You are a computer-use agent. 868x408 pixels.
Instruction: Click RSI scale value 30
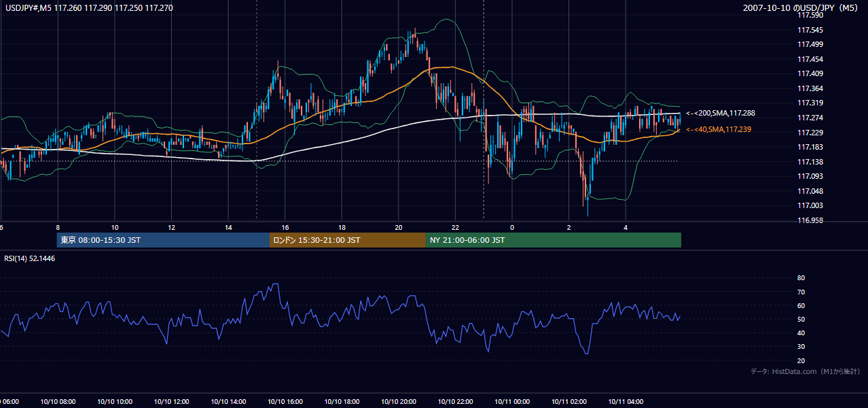point(801,347)
